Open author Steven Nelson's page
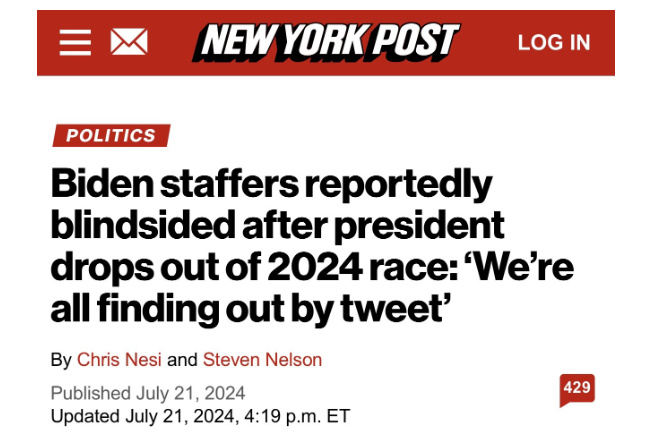This screenshot has height=438, width=645. tap(262, 360)
